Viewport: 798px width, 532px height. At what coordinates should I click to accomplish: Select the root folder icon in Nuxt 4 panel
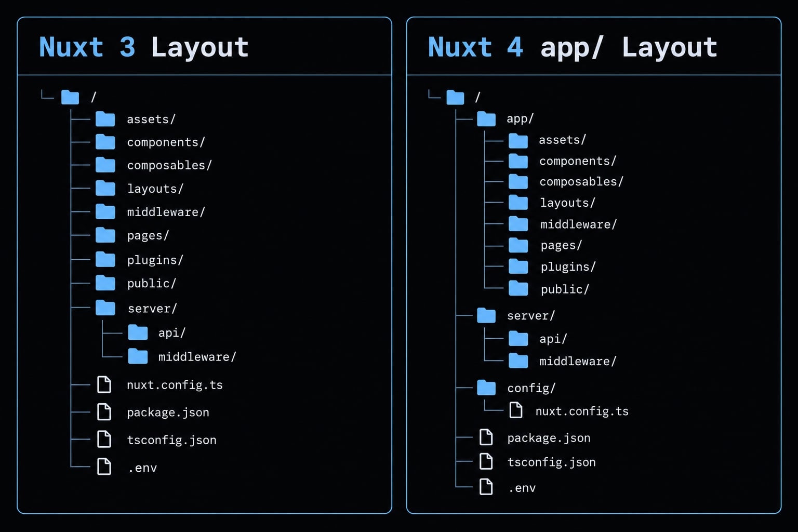click(x=455, y=97)
